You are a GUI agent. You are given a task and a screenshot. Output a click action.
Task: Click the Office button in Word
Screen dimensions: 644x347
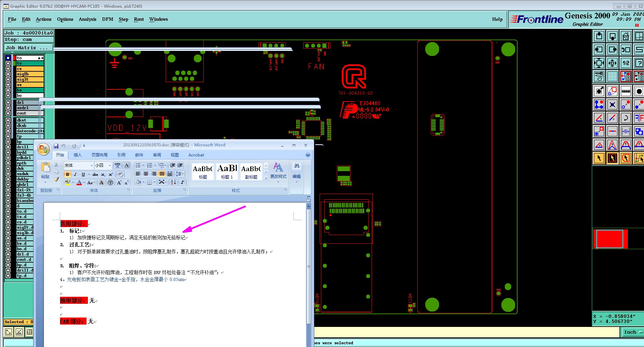[43, 149]
